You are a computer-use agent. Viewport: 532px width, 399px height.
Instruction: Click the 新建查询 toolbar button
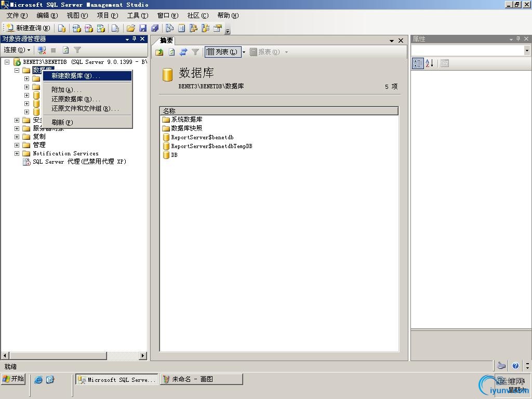point(29,28)
